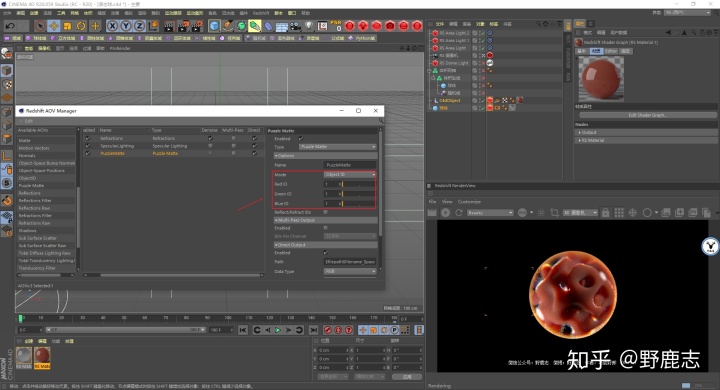Select the PuzzleMatte AOV row
This screenshot has height=390, width=720.
(x=173, y=153)
